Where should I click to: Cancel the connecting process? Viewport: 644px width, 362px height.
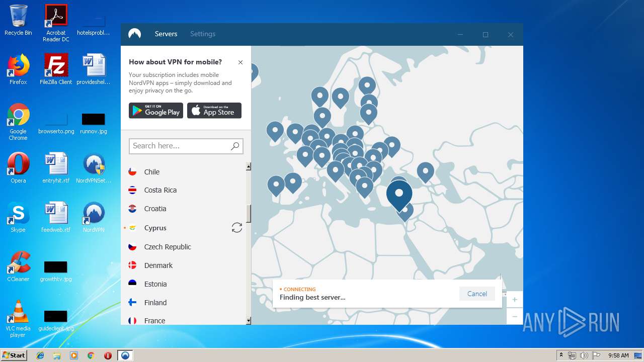pos(477,294)
